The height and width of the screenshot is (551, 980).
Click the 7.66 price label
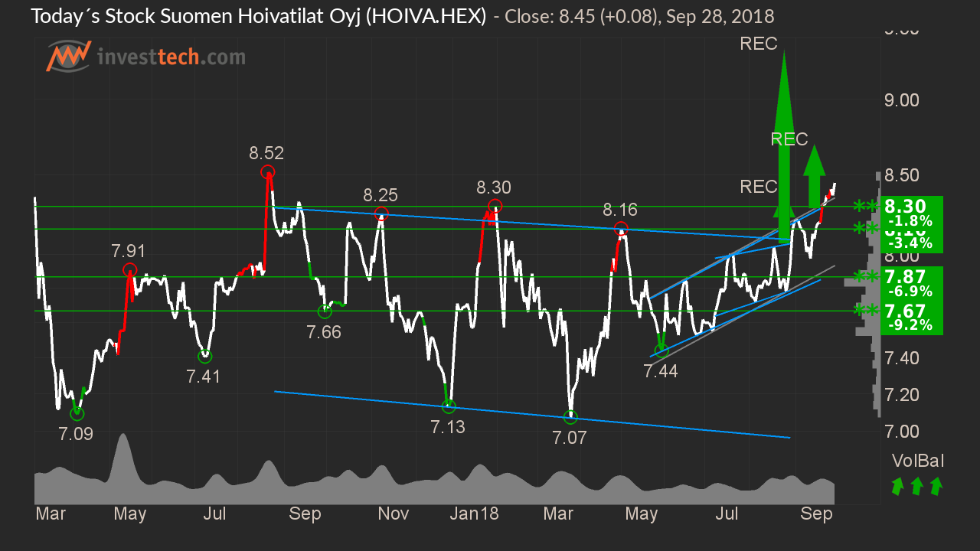[x=324, y=332]
